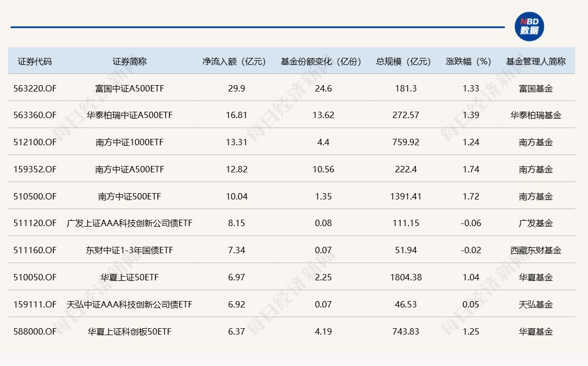Image resolution: width=588 pixels, height=366 pixels.
Task: Select security code 563360.OF
Action: click(x=35, y=115)
